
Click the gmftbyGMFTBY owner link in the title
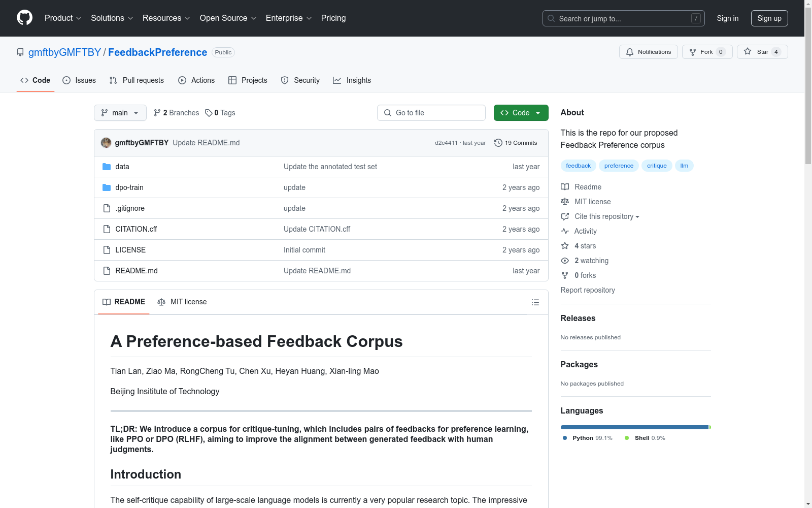(64, 52)
